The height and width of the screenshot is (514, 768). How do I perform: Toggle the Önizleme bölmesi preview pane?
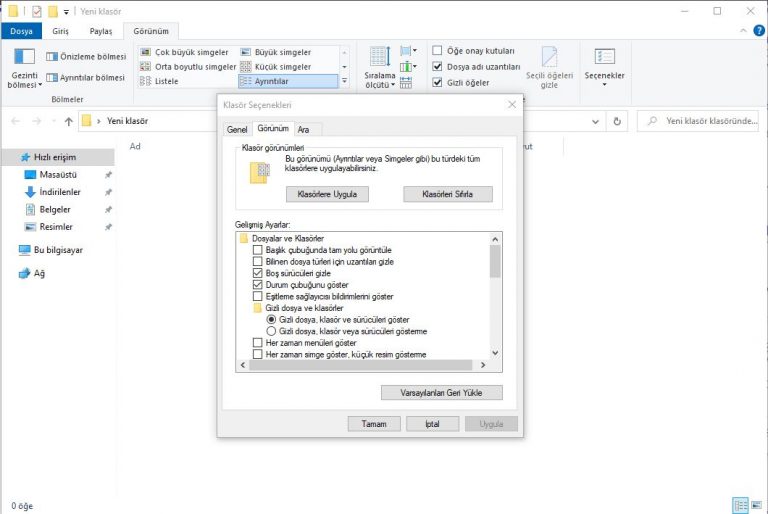86,56
